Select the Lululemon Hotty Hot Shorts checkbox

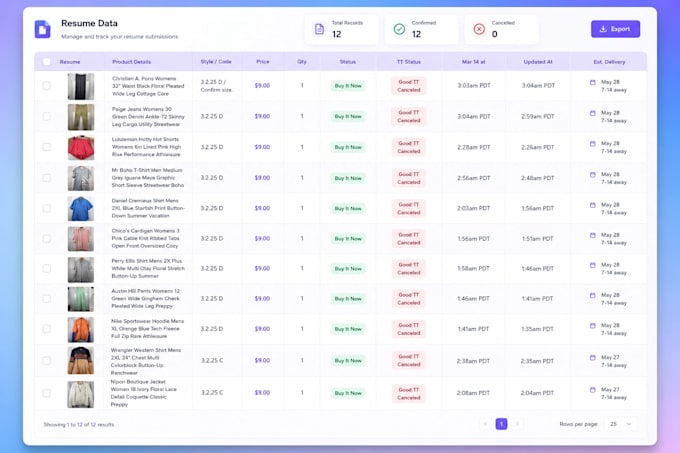click(x=46, y=147)
